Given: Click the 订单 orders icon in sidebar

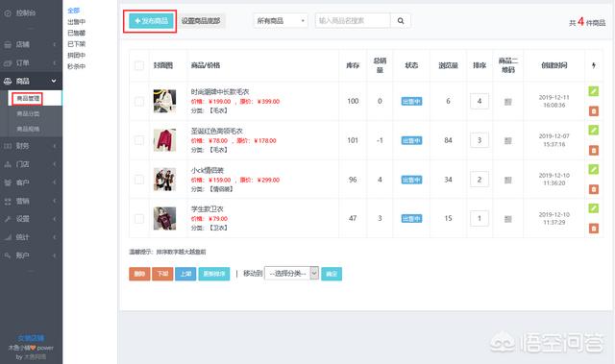Looking at the screenshot, I should 8,63.
